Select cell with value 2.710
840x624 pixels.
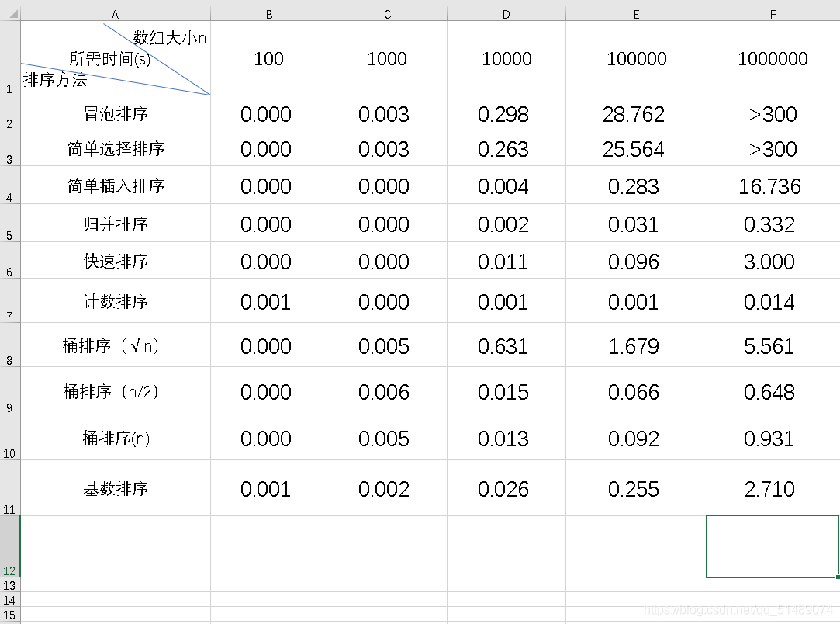pyautogui.click(x=773, y=488)
